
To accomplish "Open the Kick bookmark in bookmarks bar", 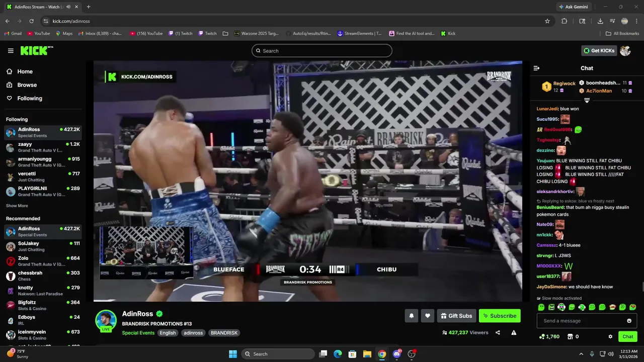I will coord(448,34).
